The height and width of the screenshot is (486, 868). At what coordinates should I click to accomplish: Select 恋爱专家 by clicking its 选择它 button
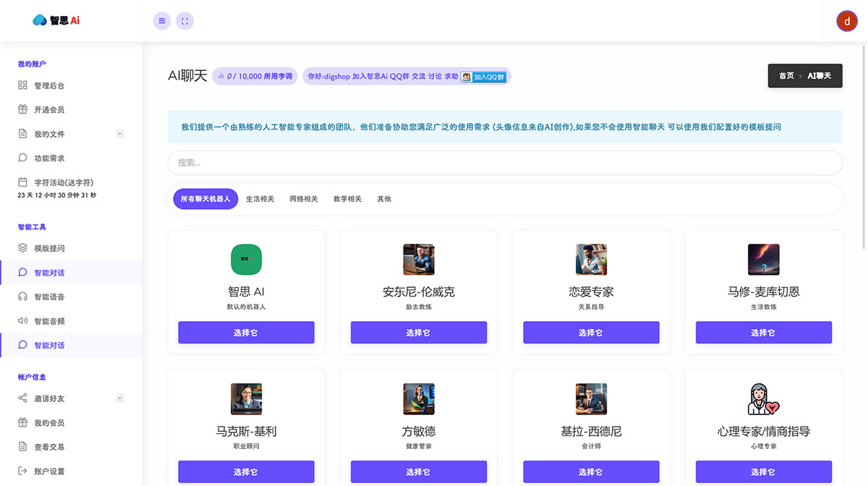pyautogui.click(x=591, y=332)
